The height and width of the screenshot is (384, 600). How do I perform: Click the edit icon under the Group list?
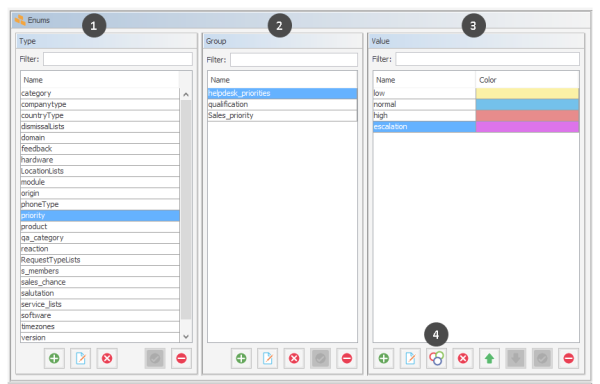[x=267, y=358]
